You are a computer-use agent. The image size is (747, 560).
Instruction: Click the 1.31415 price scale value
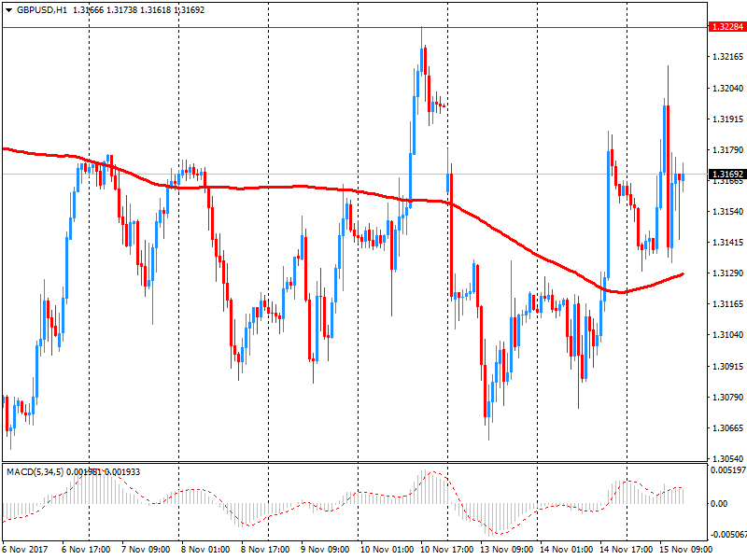coord(727,243)
